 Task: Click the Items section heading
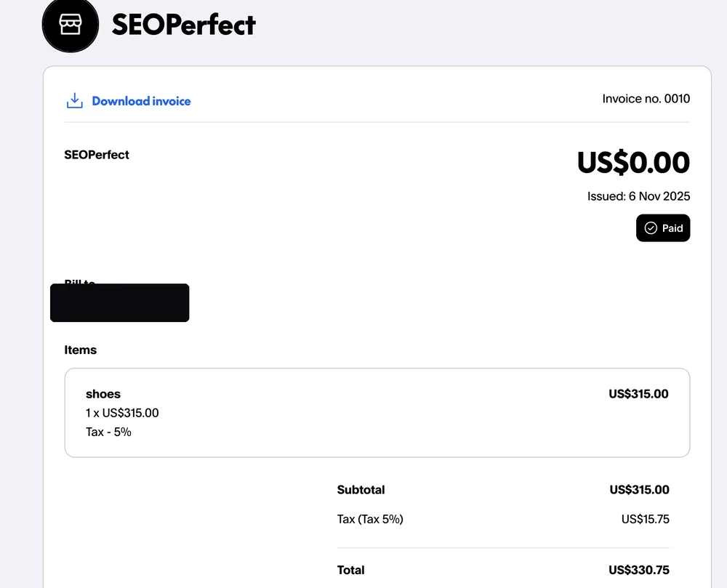click(80, 350)
